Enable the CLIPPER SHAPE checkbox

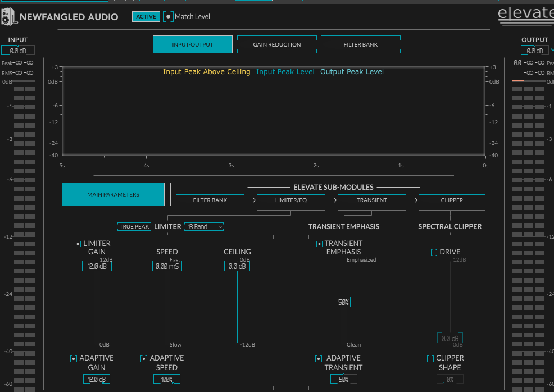coord(430,359)
